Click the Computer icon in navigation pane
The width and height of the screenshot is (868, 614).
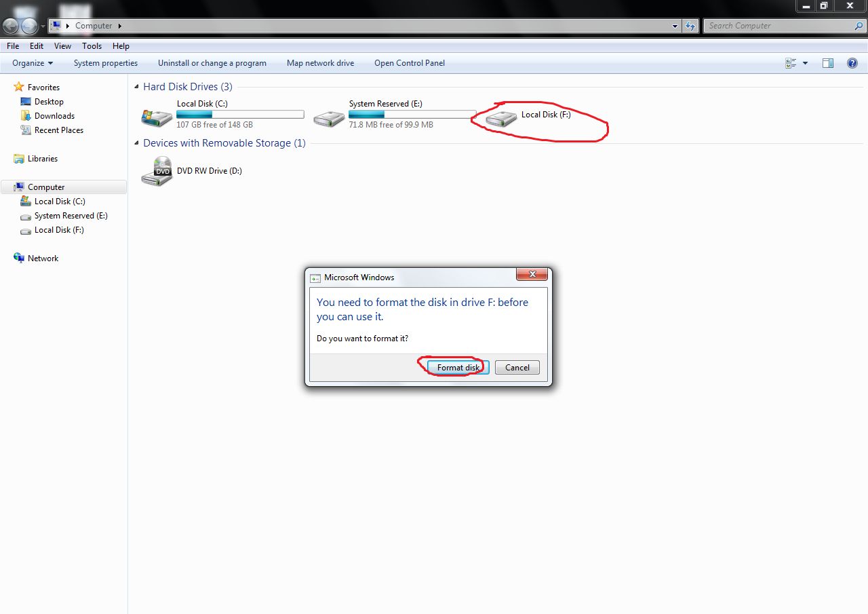(19, 187)
